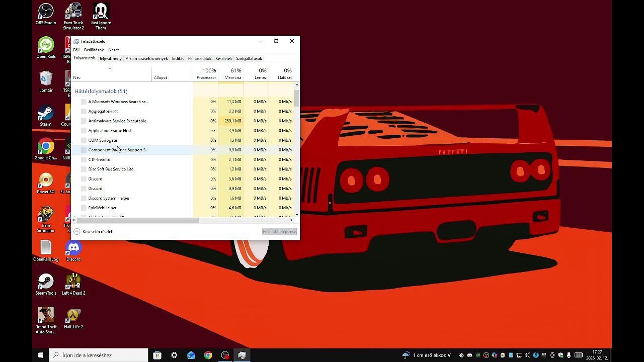Select the Discord desktop shortcut

point(73,251)
